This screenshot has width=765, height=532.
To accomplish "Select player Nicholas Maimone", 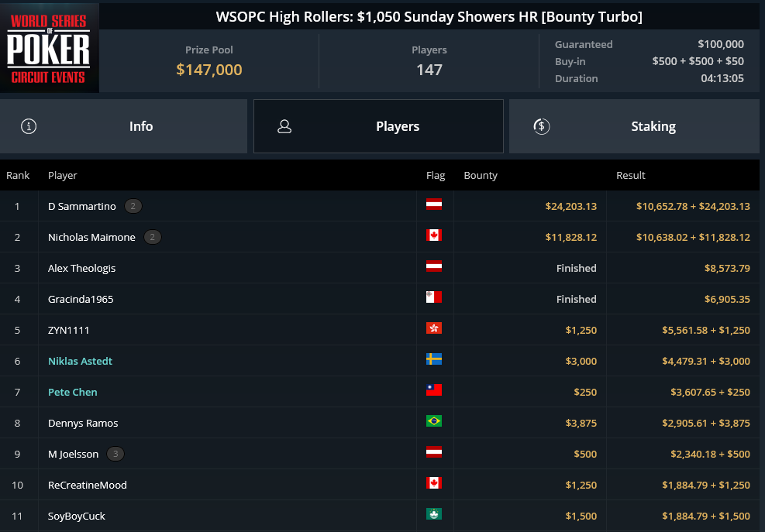I will [91, 238].
